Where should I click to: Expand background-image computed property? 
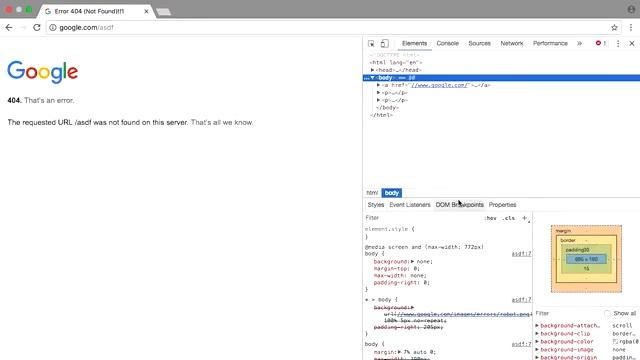(x=537, y=350)
